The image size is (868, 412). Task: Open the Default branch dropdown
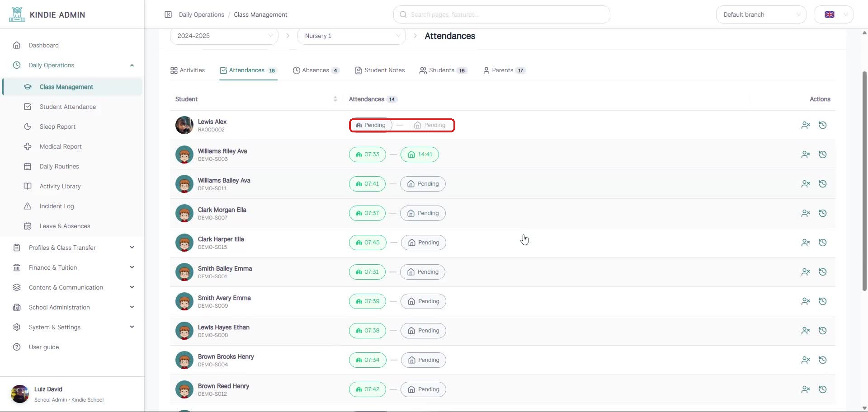click(x=761, y=14)
